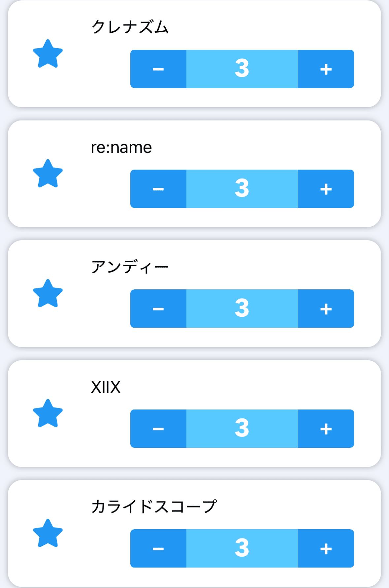
Task: Click the クレナズム artist name
Action: click(130, 27)
